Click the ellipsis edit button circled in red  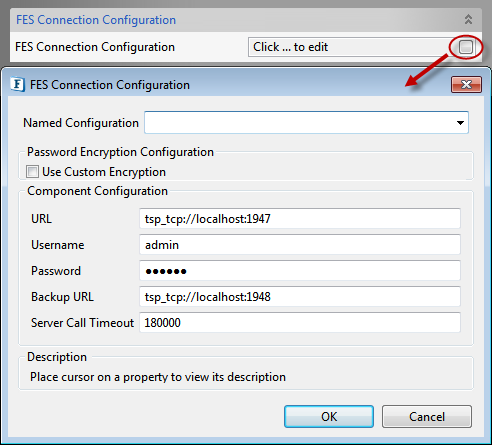click(466, 47)
